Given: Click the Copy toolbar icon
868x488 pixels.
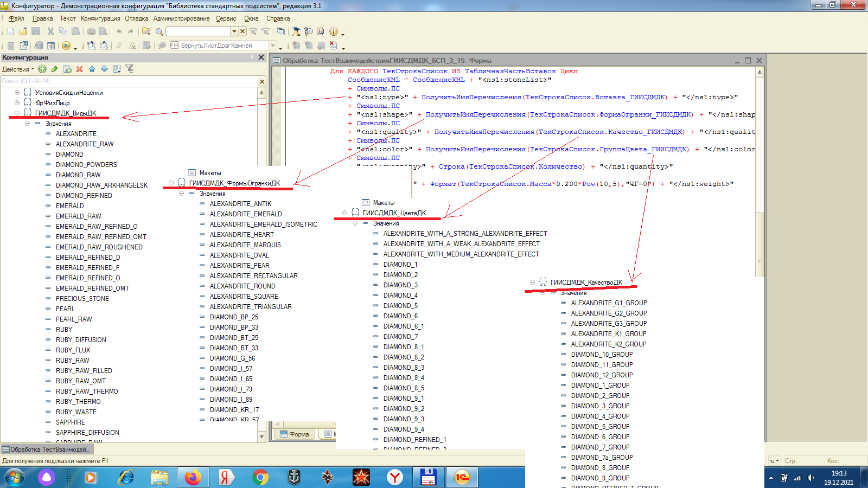Looking at the screenshot, I should (63, 31).
